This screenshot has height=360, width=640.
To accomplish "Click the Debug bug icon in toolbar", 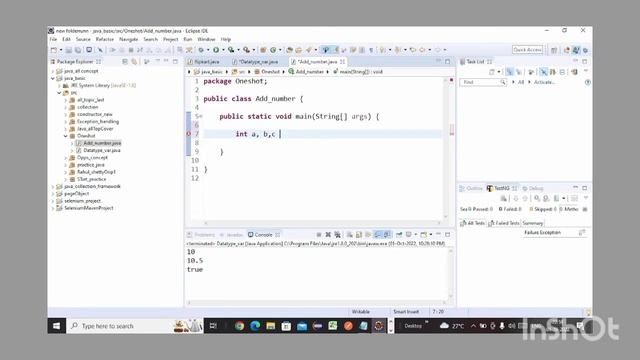I will tap(201, 50).
